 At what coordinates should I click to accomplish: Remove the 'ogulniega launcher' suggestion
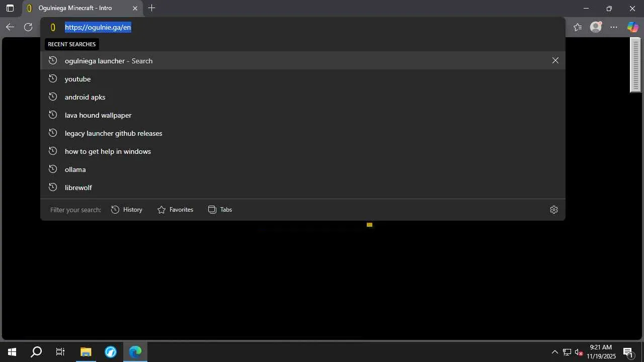(555, 60)
